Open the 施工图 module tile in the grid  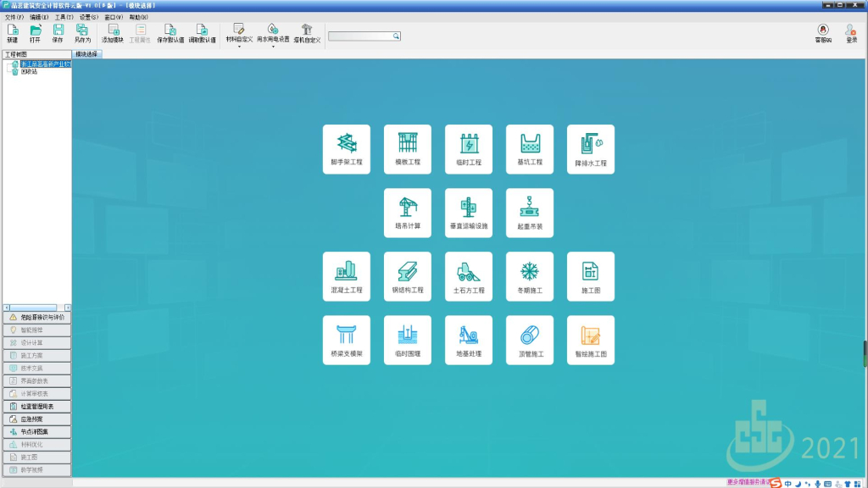[591, 277]
